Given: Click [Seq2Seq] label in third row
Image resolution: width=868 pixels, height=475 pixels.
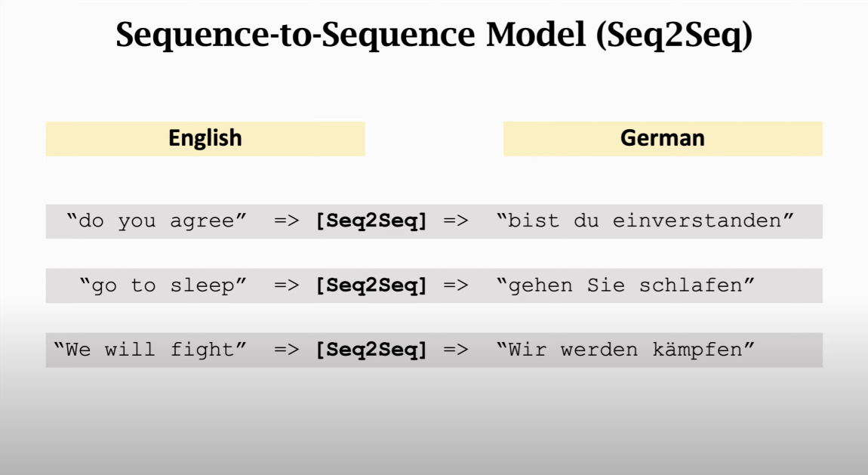Looking at the screenshot, I should tap(371, 350).
